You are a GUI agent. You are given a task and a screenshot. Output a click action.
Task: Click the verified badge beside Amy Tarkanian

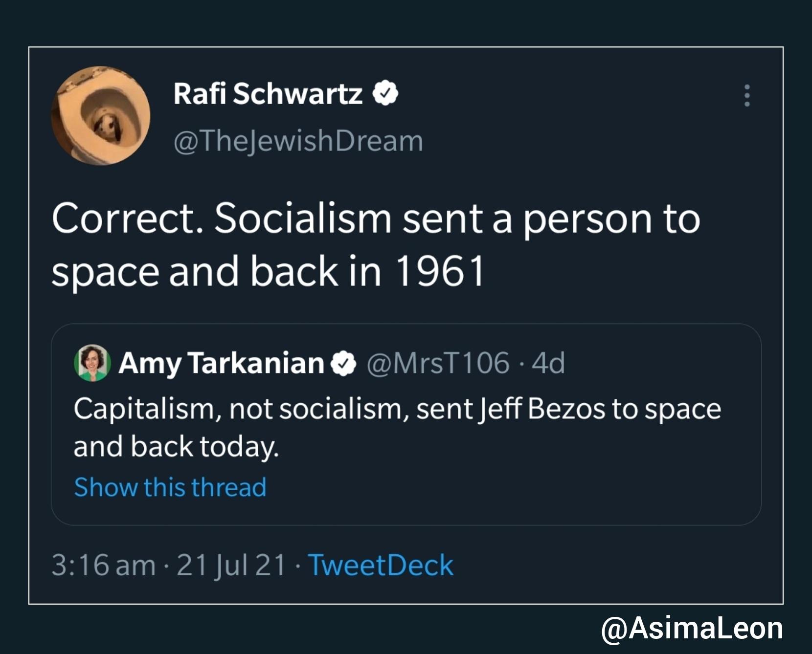pyautogui.click(x=344, y=363)
